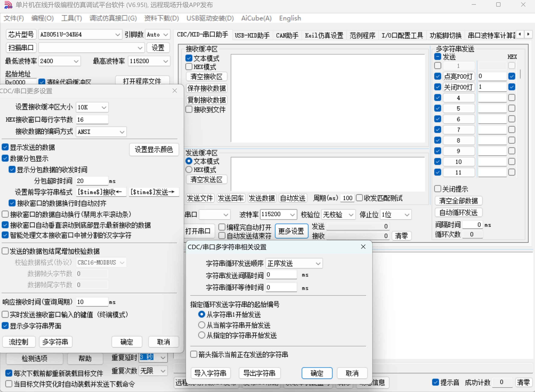Click the 周期(ms) 100 input field
This screenshot has width=535, height=392.
(347, 198)
